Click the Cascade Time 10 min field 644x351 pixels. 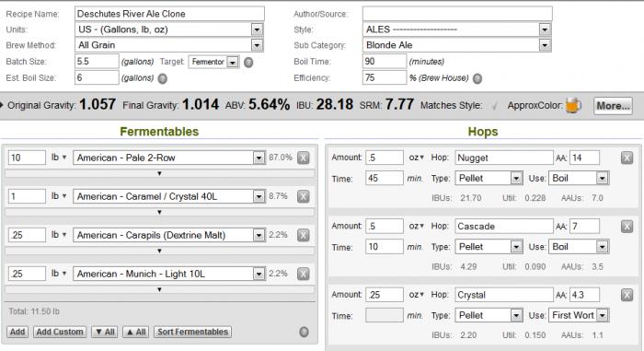(x=385, y=247)
